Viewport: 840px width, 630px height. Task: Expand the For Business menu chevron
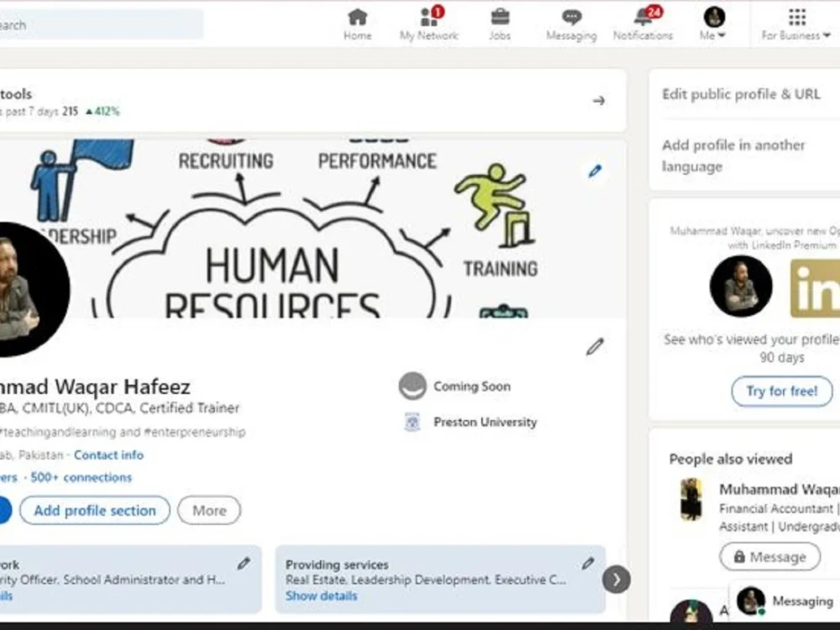click(827, 35)
